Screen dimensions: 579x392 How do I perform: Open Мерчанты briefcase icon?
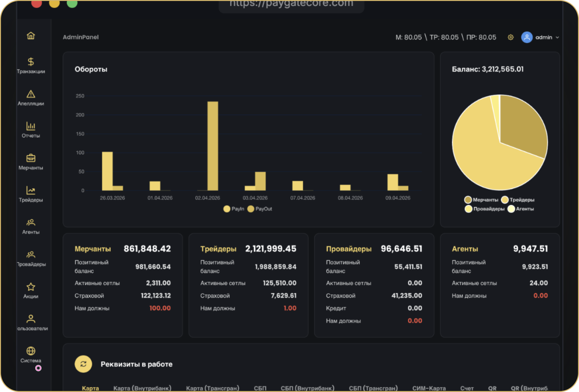click(31, 158)
